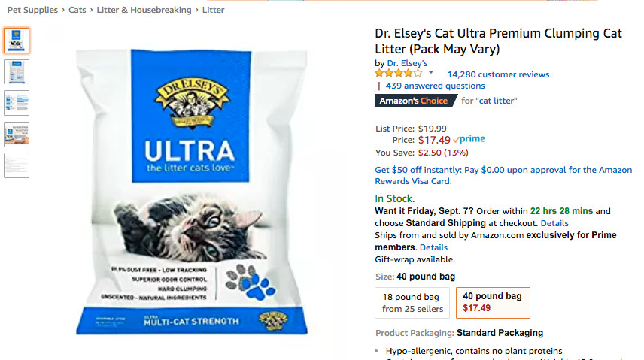Image resolution: width=644 pixels, height=360 pixels.
Task: Open Litter & Housebreaking breadcrumb link
Action: 144,10
